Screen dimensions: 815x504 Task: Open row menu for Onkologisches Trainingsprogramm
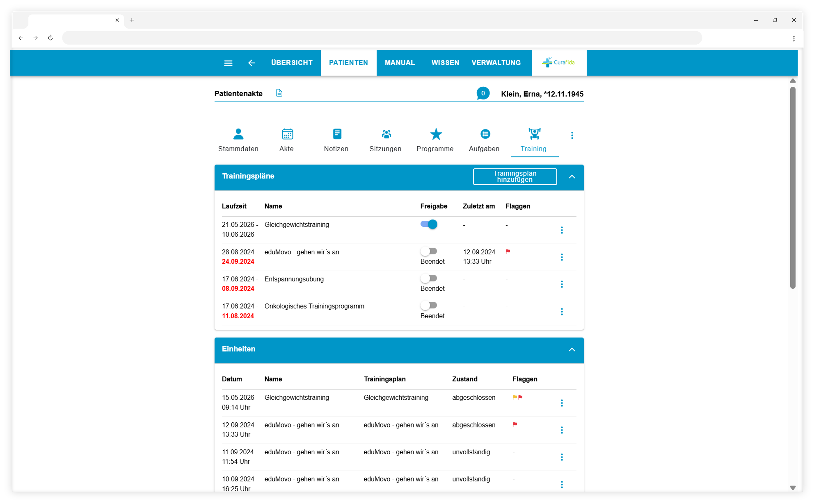coord(561,311)
